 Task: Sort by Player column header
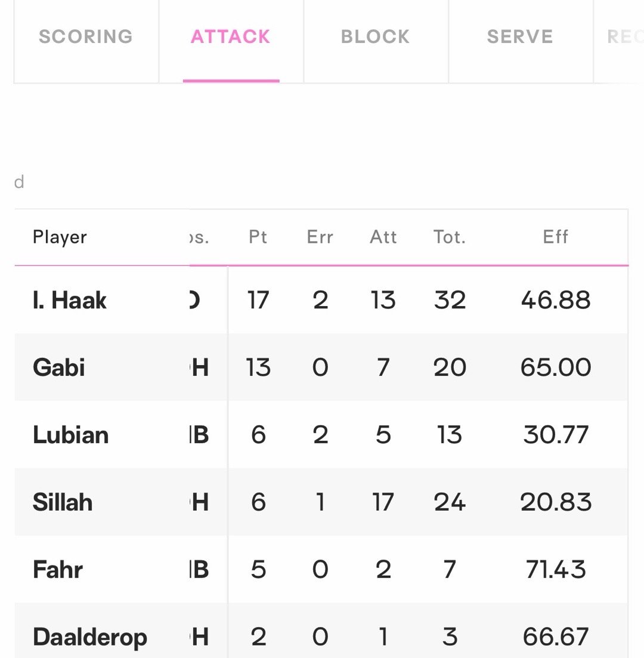(x=60, y=237)
